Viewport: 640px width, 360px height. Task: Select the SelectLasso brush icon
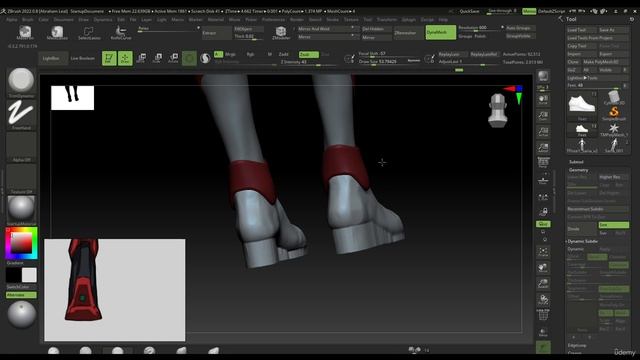pyautogui.click(x=89, y=33)
